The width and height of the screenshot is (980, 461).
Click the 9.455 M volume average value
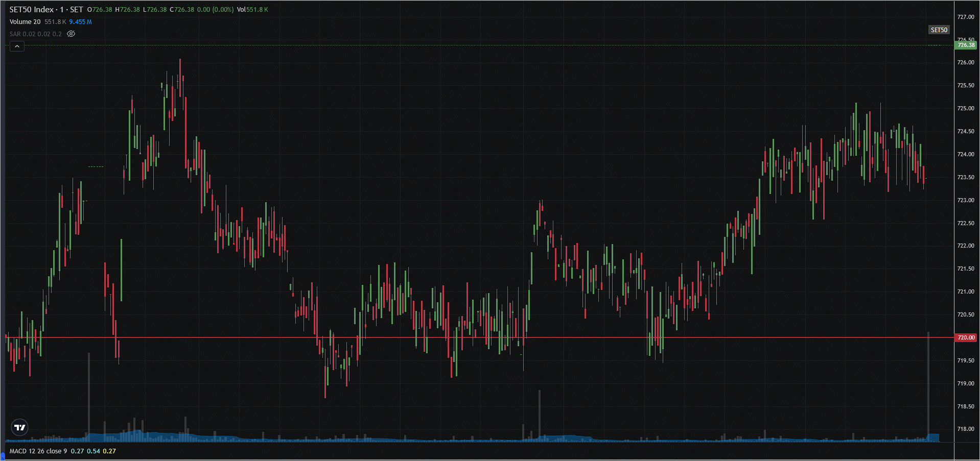(x=81, y=22)
